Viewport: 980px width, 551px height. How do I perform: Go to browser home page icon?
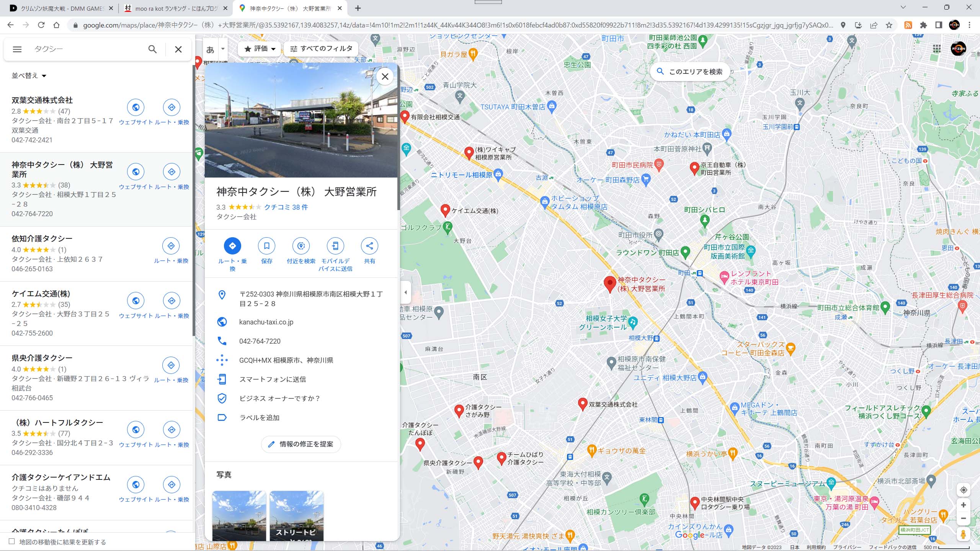click(57, 25)
